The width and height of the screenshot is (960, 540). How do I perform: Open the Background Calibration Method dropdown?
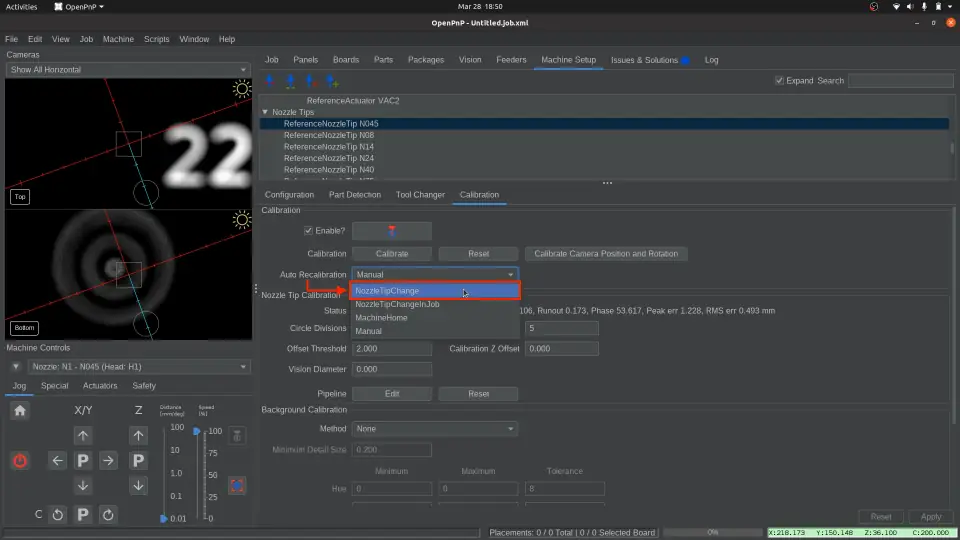(434, 429)
